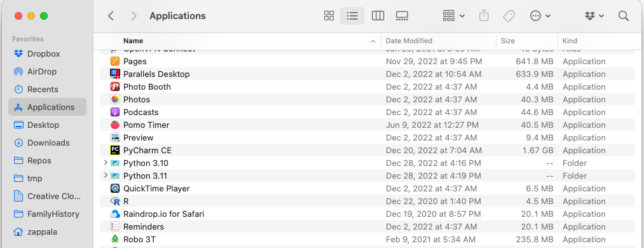Click the 235.8 MB size value
Image resolution: width=644 pixels, height=248 pixels.
pyautogui.click(x=535, y=240)
